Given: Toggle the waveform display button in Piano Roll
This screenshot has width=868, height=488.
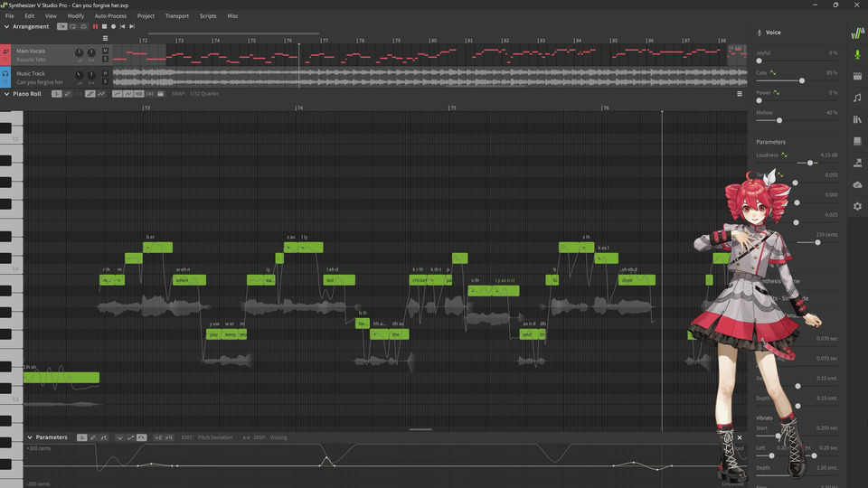Looking at the screenshot, I should pos(139,94).
